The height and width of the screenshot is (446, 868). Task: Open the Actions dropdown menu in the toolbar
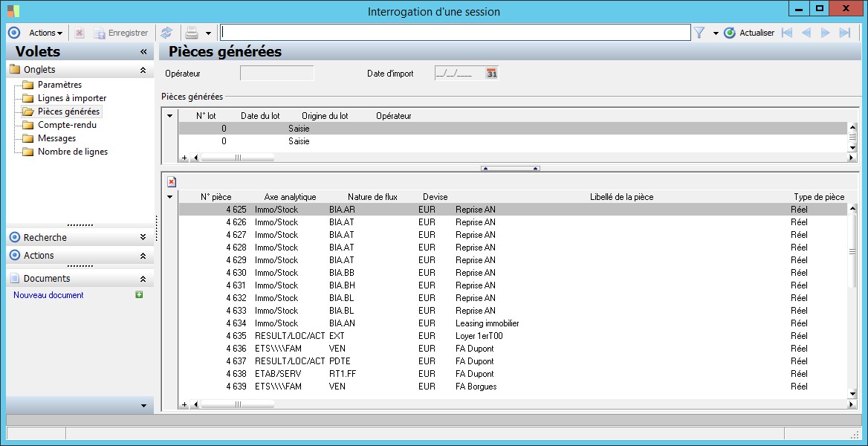pos(45,33)
